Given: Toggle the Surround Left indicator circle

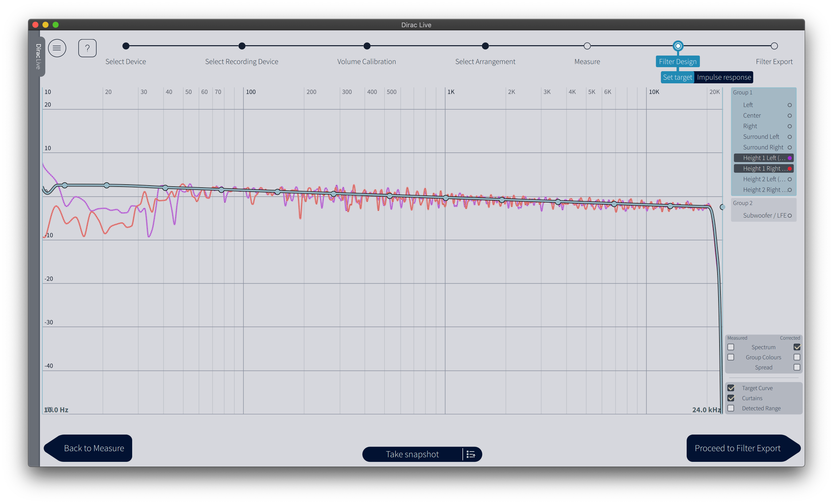Looking at the screenshot, I should tap(790, 137).
